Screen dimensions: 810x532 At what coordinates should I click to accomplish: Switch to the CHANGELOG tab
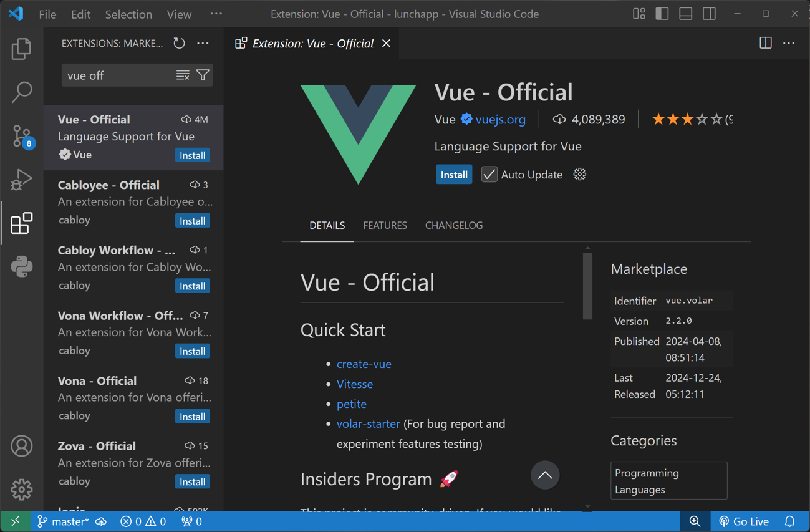(x=454, y=225)
